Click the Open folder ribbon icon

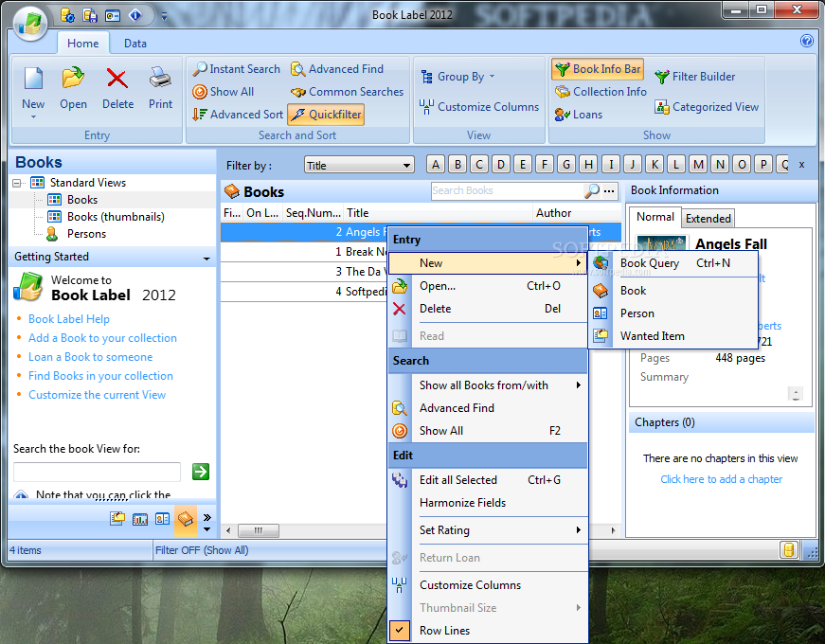click(73, 79)
